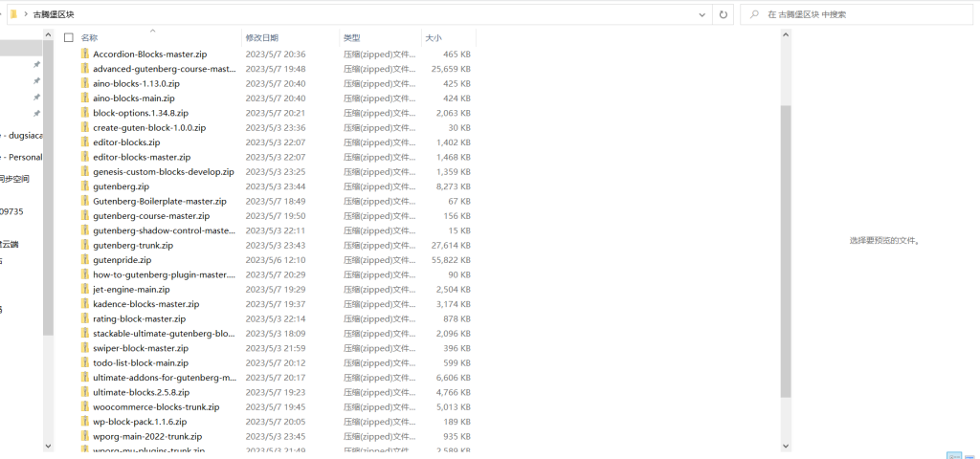Click date 2023/5/7 18:49 cell
Viewport: 980px width, 459px height.
pos(275,201)
